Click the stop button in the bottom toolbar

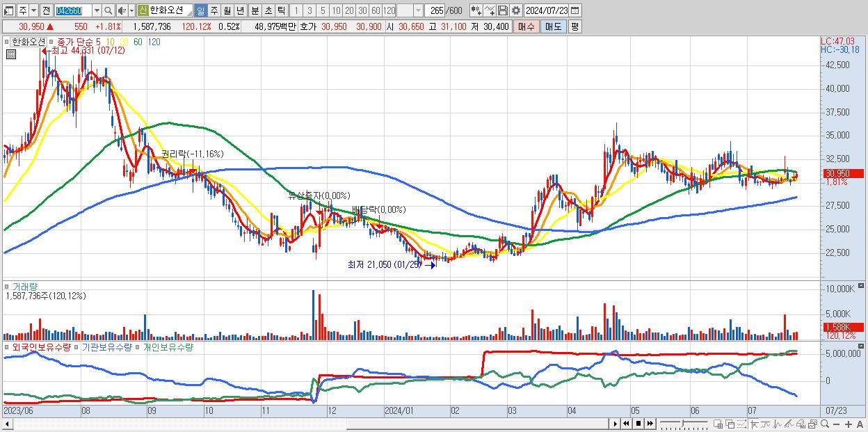tap(638, 424)
